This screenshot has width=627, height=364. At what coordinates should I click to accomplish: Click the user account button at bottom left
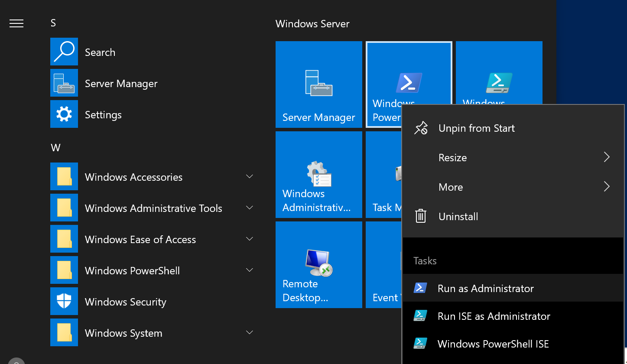16,361
